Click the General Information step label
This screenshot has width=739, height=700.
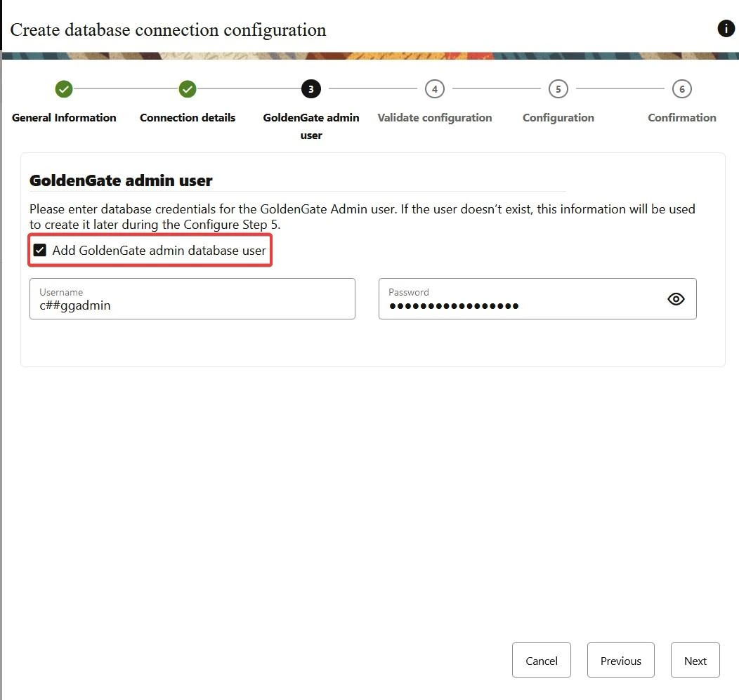click(x=63, y=118)
